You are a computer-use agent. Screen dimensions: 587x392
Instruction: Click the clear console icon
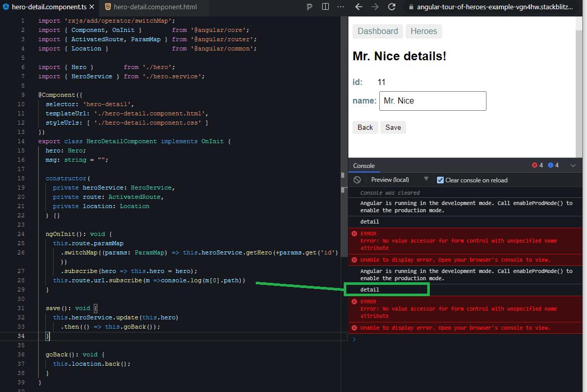(x=356, y=179)
